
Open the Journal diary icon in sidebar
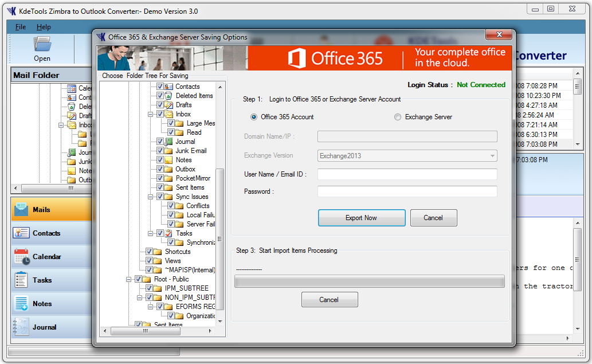[x=21, y=327]
